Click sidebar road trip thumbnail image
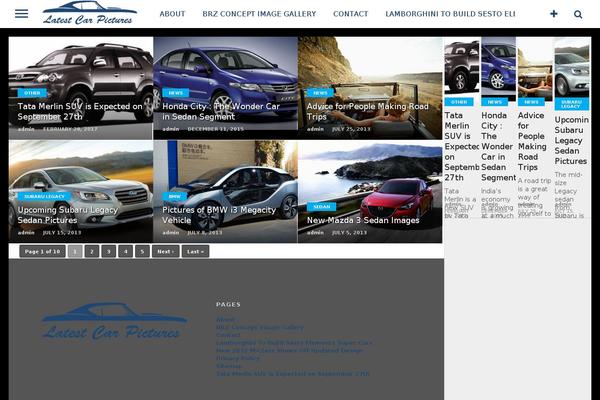600x400 pixels. click(x=535, y=69)
